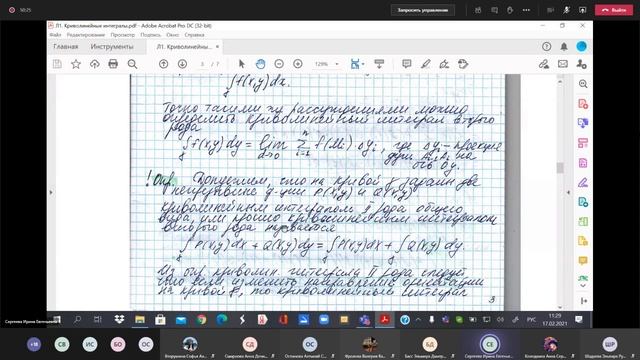Click the upload to cloud icon
This screenshot has height=360, width=640.
tap(95, 64)
